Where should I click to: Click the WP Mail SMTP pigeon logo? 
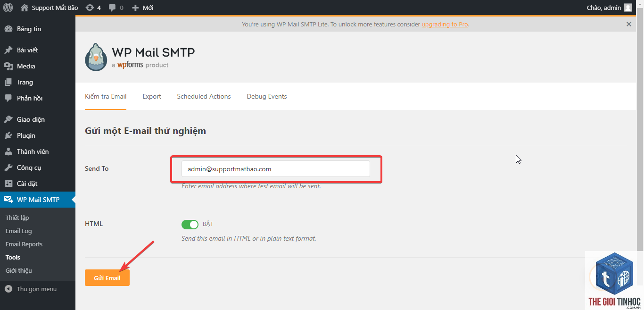[96, 57]
